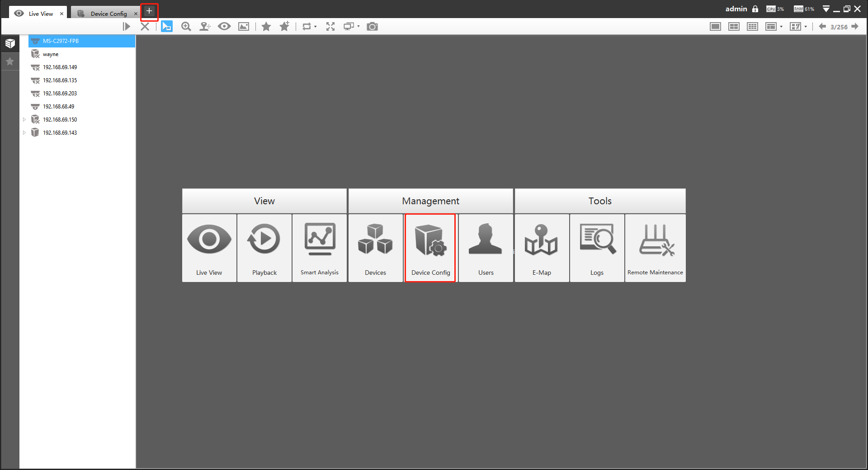Click the picture display mode icon

click(244, 27)
